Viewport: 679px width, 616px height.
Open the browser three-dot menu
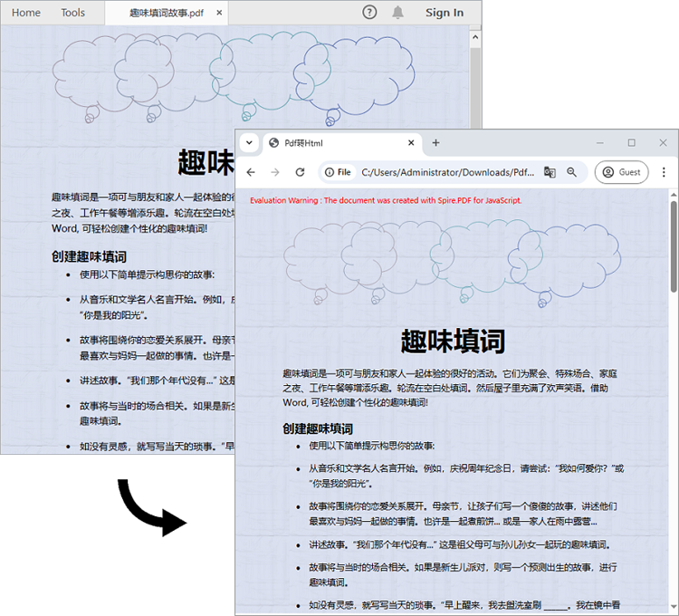pos(664,172)
